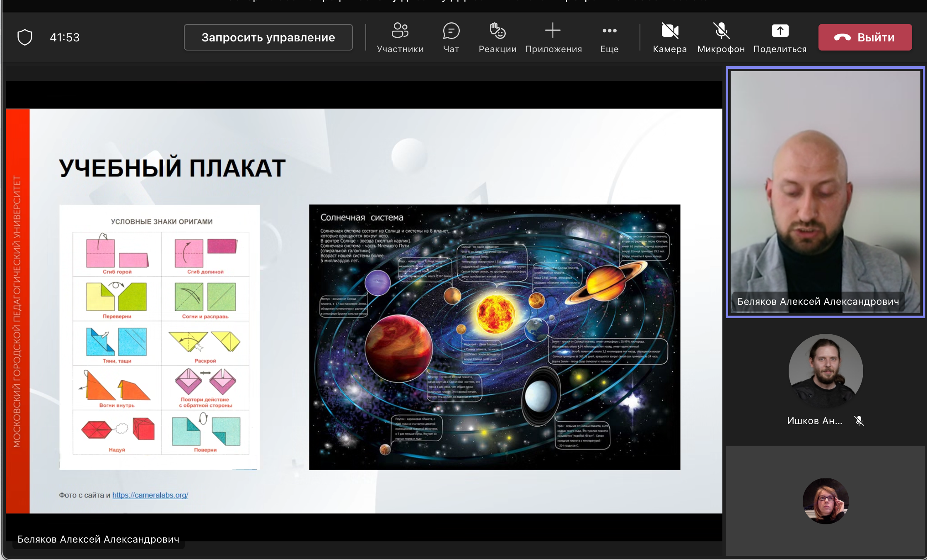Image resolution: width=927 pixels, height=560 pixels.
Task: Click the Солнечная система poster image
Action: pos(494,337)
